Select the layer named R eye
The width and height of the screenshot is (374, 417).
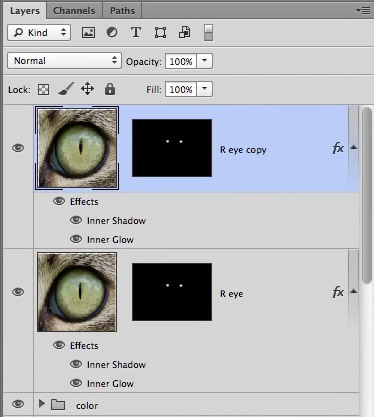(x=231, y=294)
